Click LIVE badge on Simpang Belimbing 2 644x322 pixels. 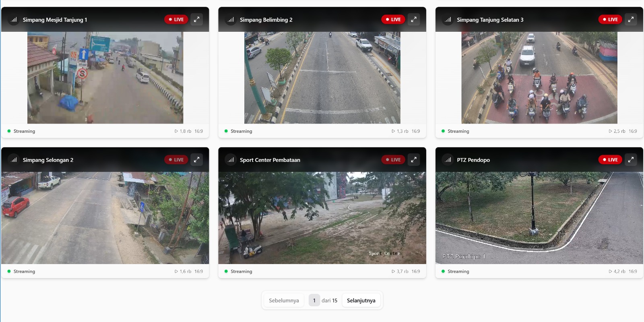coord(393,19)
